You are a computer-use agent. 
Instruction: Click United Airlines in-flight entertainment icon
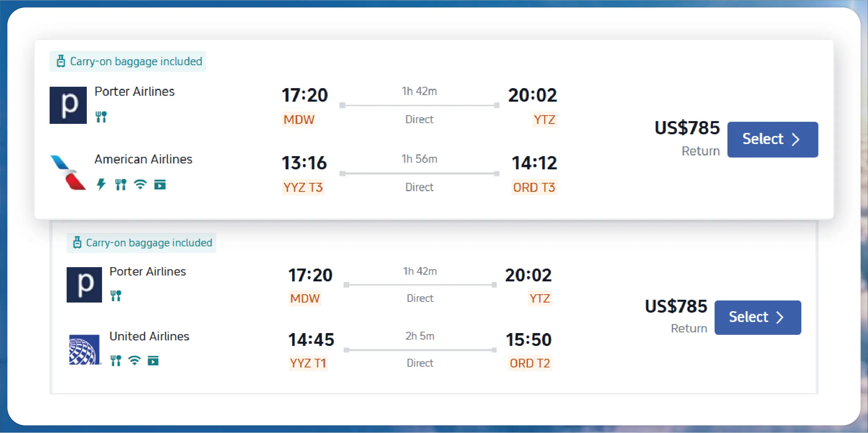[153, 361]
